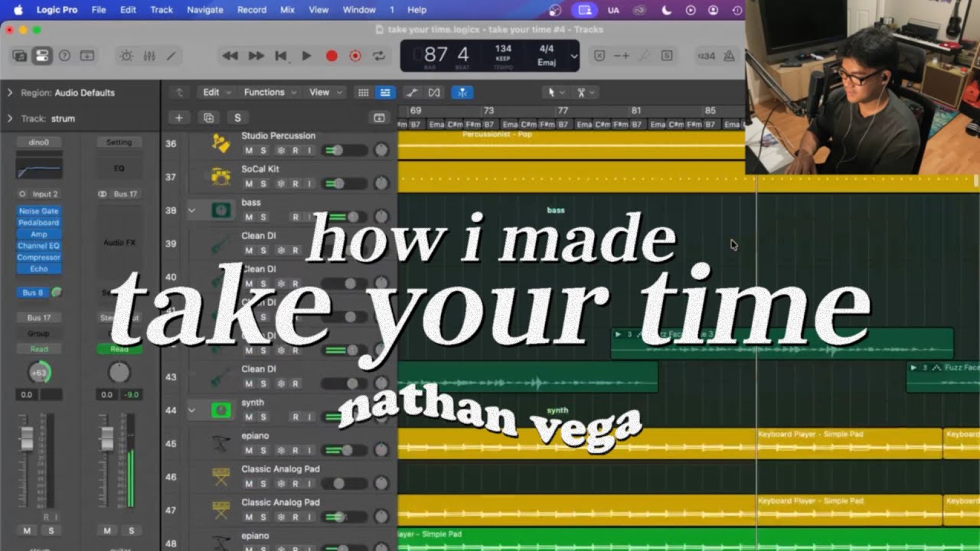Open the Mixer sliders icon
Viewport: 980px width, 551px height.
point(149,56)
